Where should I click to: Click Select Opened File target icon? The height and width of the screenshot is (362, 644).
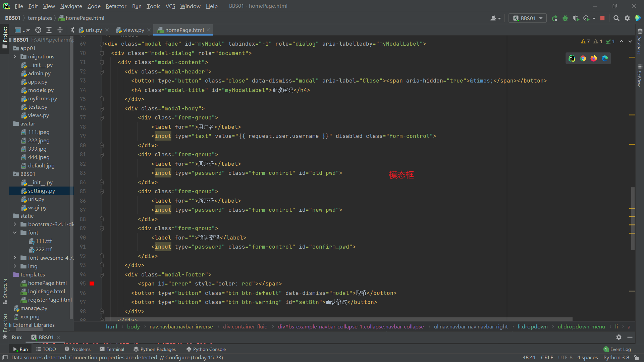point(38,30)
